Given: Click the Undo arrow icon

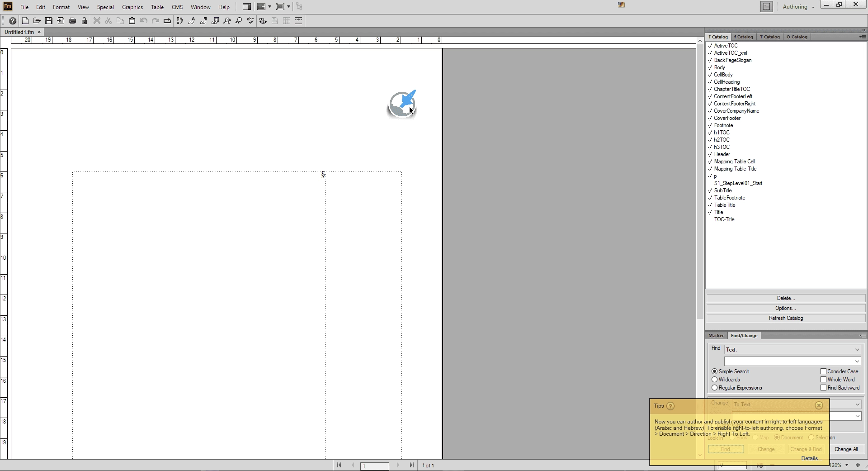Looking at the screenshot, I should (x=144, y=21).
